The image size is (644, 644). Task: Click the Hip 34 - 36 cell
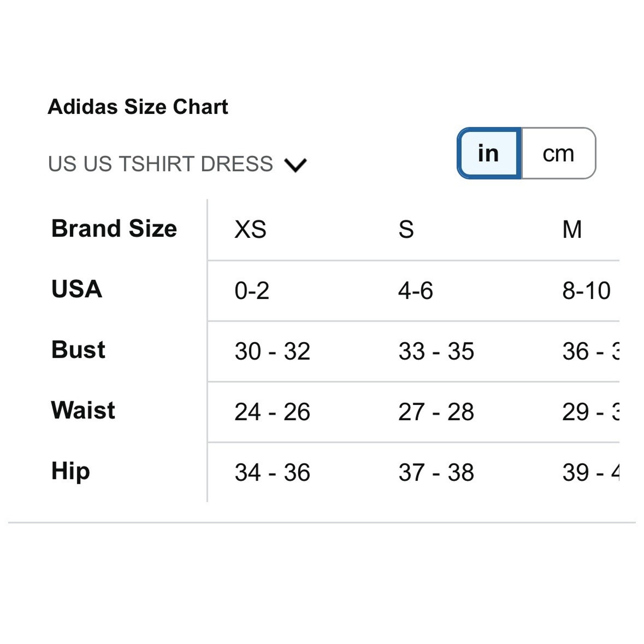point(272,472)
